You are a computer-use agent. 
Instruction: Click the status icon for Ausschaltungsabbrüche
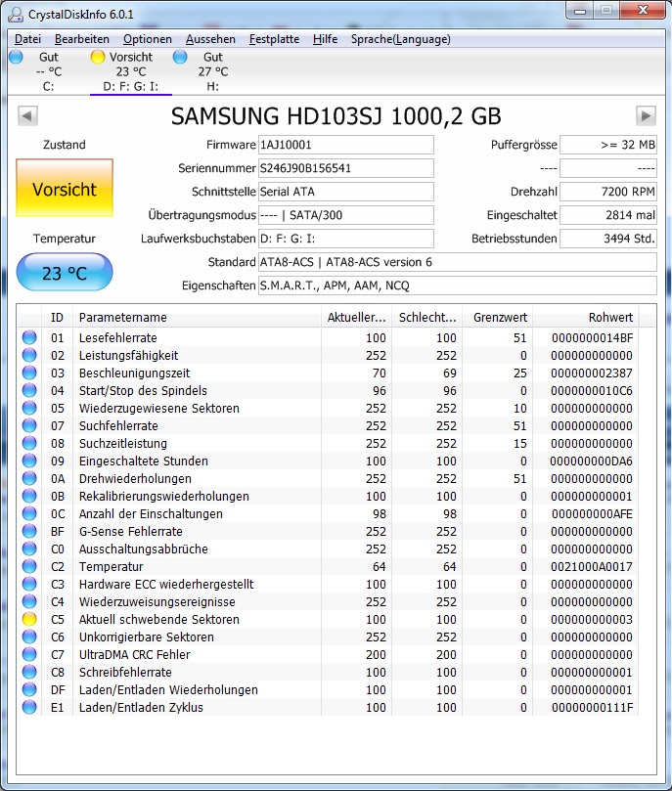(x=29, y=549)
